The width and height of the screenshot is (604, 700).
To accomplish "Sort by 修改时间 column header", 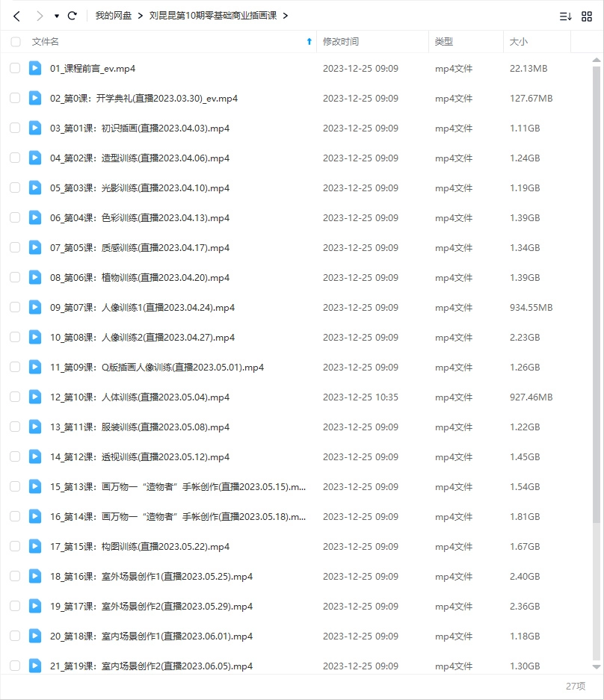I will click(x=340, y=42).
